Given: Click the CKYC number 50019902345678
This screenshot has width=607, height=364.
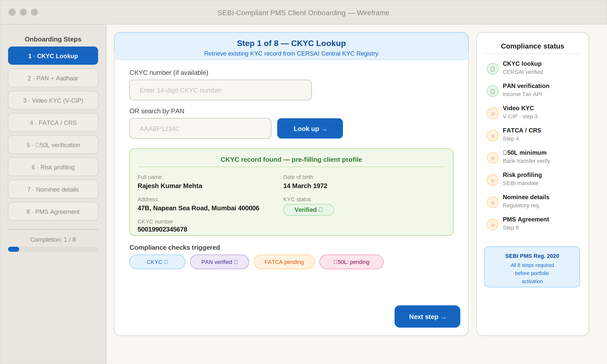Looking at the screenshot, I should click(x=162, y=229).
